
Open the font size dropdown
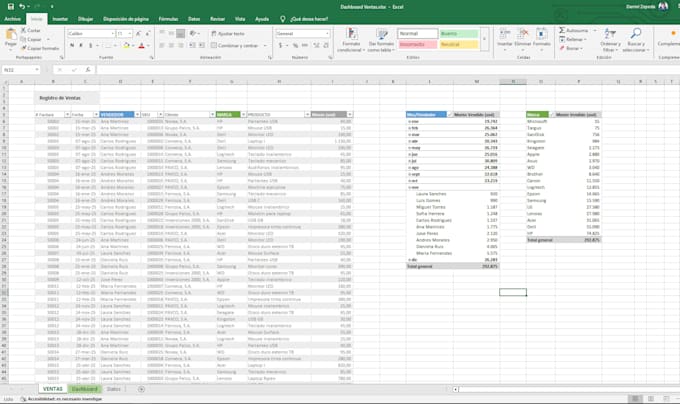130,33
